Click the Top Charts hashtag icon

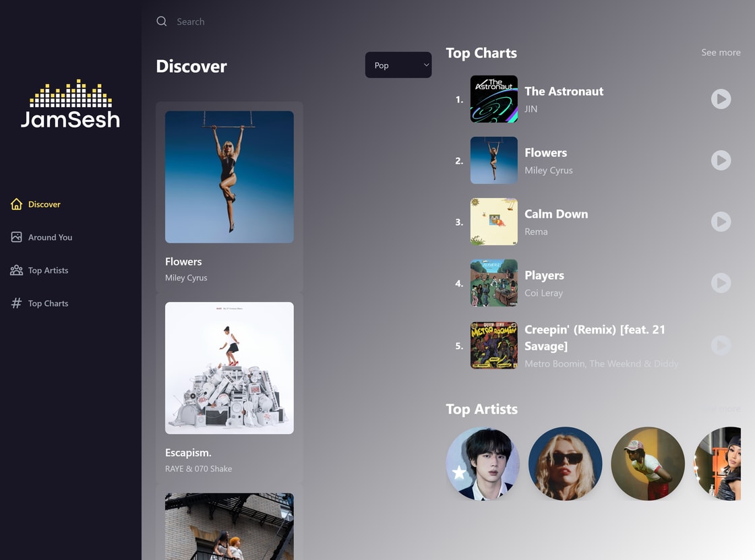(16, 303)
